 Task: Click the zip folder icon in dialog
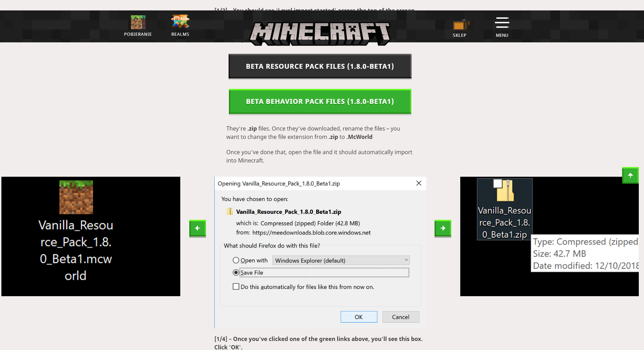(230, 211)
